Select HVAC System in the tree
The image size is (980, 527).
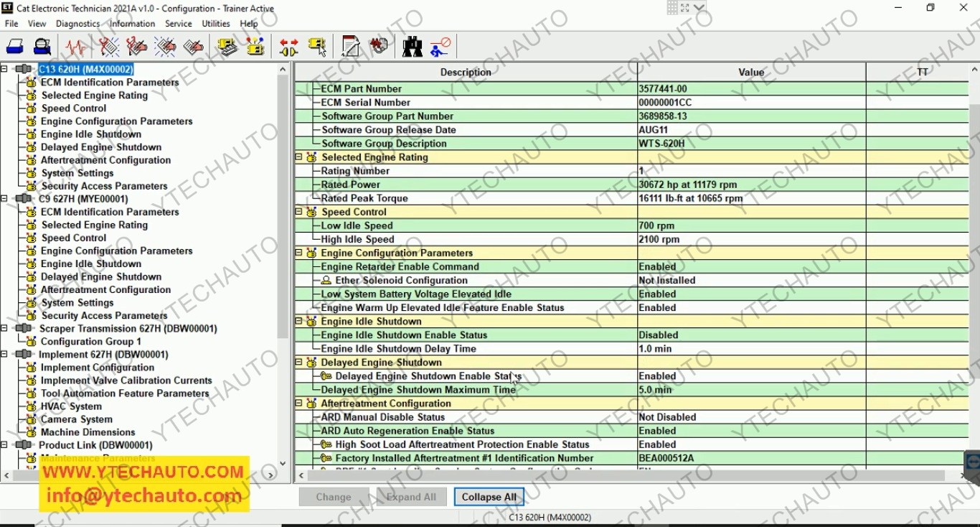(71, 406)
